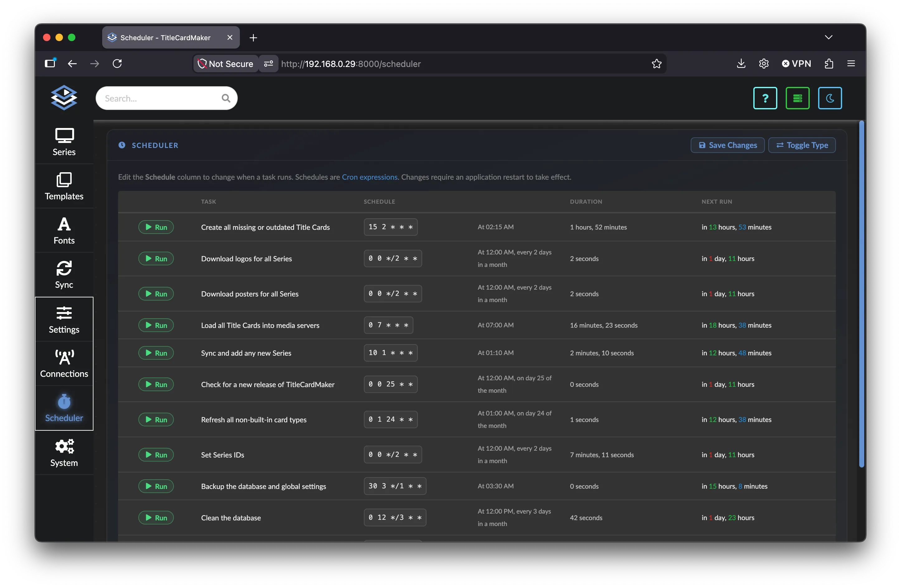The height and width of the screenshot is (588, 901).
Task: Click the VPN button
Action: (x=797, y=64)
